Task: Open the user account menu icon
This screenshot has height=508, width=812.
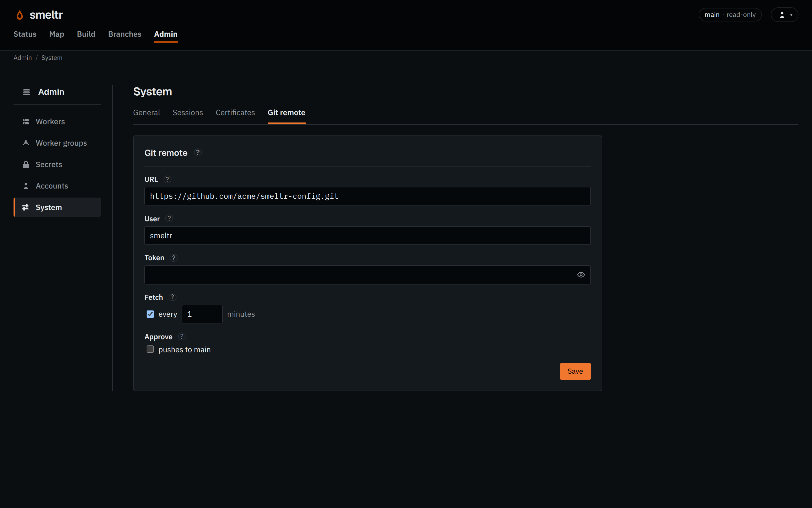Action: point(782,15)
